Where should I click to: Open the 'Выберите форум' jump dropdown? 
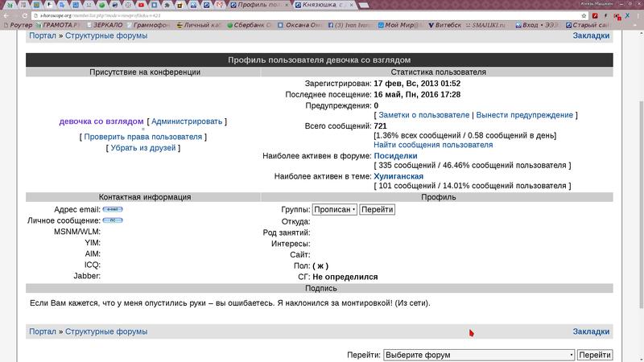pyautogui.click(x=478, y=355)
